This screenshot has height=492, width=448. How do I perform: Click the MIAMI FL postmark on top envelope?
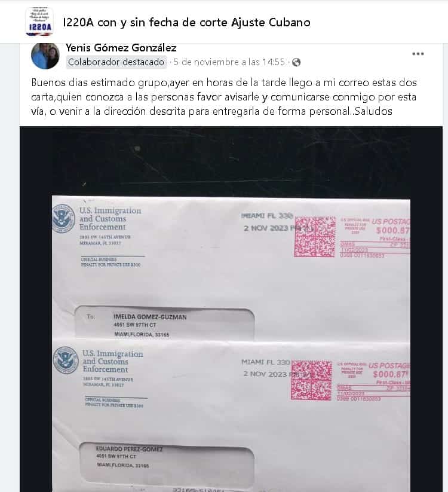(x=268, y=222)
